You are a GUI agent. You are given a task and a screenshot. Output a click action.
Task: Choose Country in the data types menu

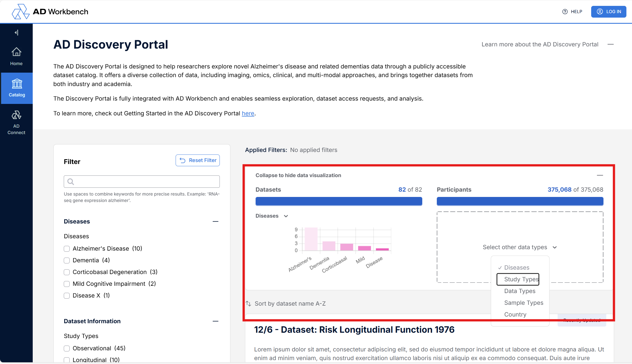click(x=515, y=315)
